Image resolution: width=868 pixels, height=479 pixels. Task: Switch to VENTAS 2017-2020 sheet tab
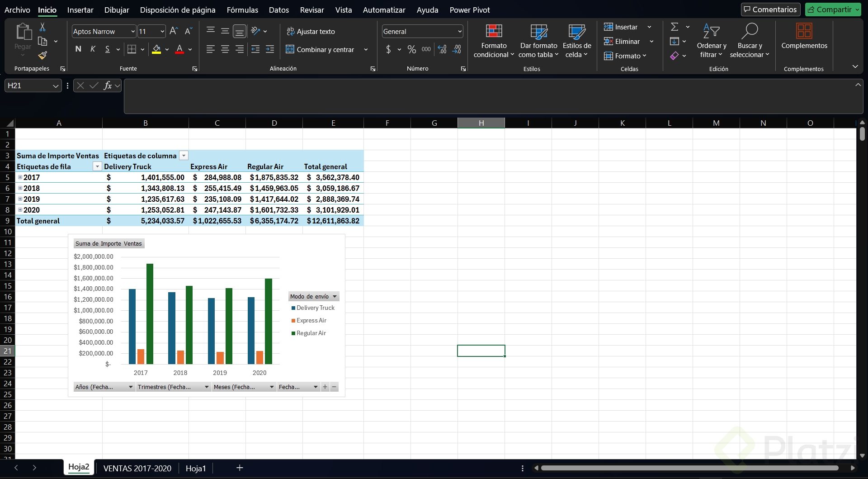137,468
